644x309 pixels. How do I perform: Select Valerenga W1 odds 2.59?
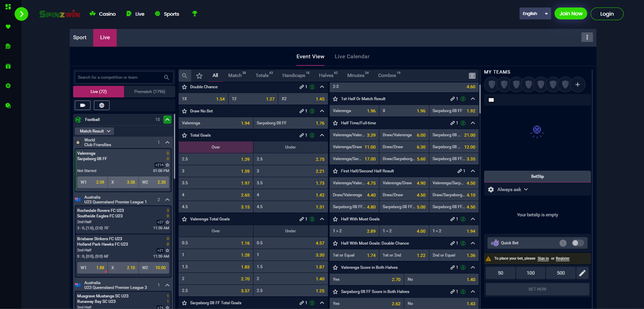coord(93,182)
